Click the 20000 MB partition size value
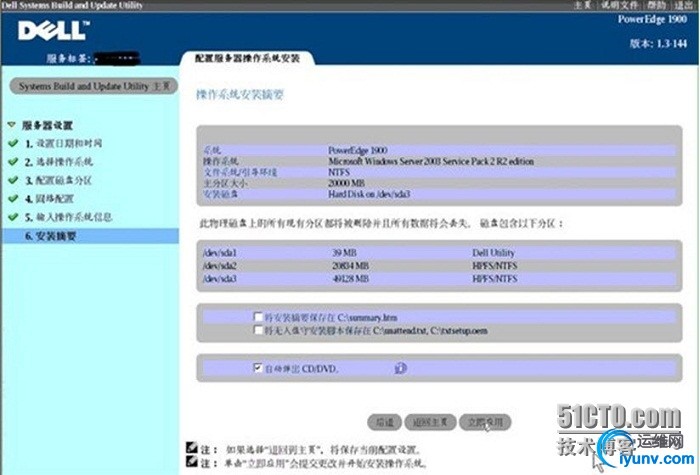 coord(346,183)
